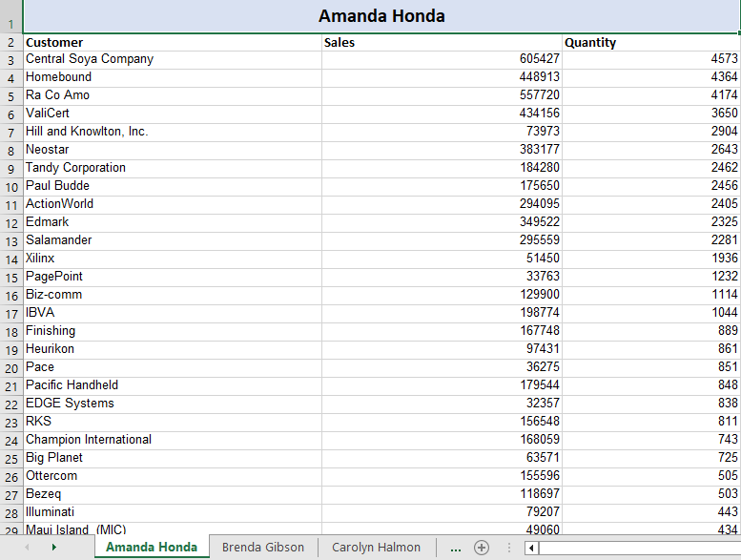741x560 pixels.
Task: Switch to the Carolyn Halmon sheet tab
Action: pos(376,548)
